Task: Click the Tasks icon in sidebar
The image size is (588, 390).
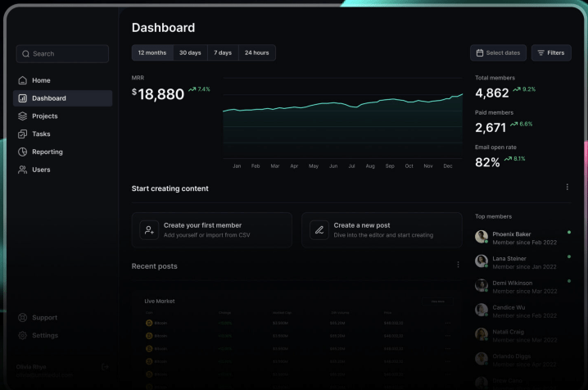Action: (22, 134)
